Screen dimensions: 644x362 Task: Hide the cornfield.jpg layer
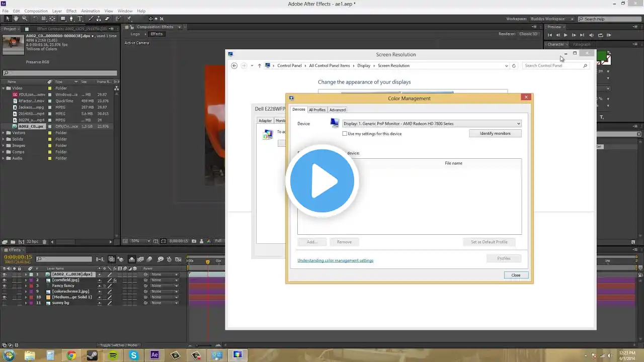(x=5, y=280)
